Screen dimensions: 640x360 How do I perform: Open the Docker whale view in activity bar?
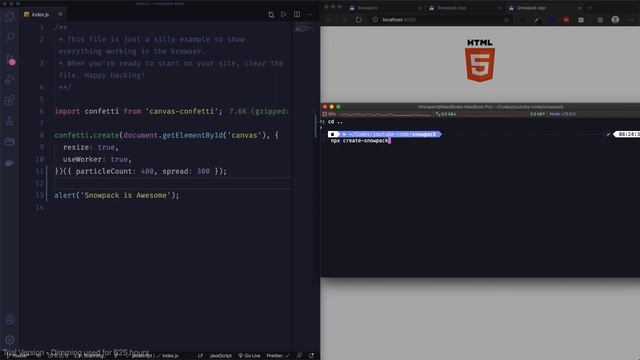10,163
